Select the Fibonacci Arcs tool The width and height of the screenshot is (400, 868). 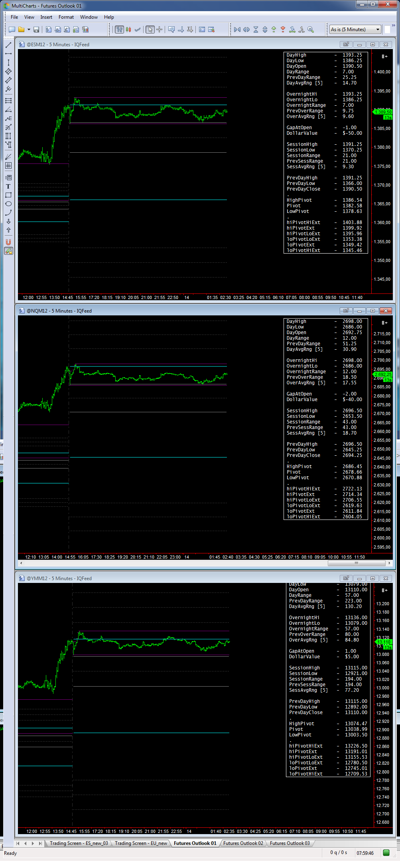[8, 127]
